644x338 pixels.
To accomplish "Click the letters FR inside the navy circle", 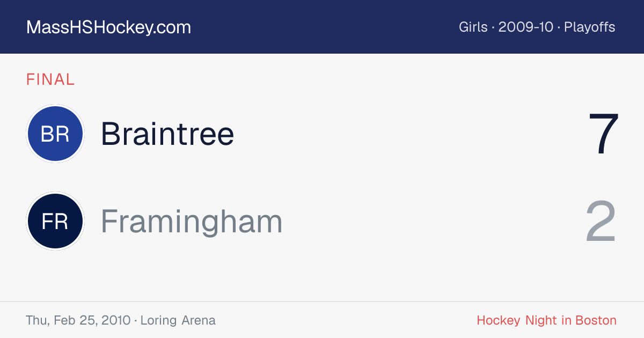I will tap(55, 221).
